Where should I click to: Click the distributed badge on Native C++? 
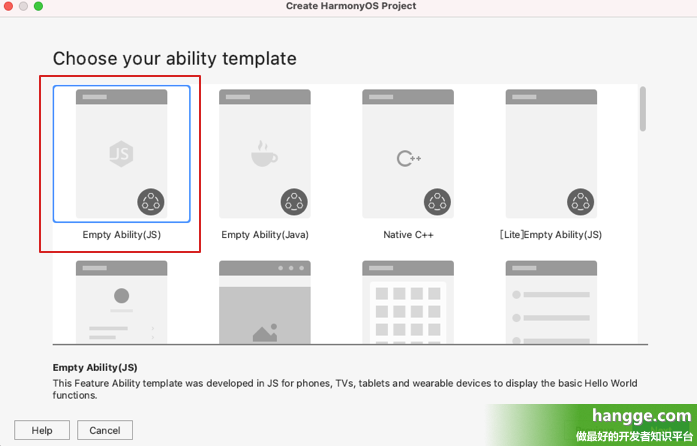437,202
